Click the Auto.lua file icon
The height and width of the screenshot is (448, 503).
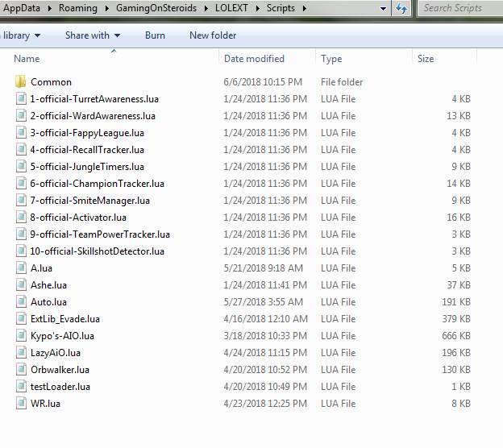point(21,302)
